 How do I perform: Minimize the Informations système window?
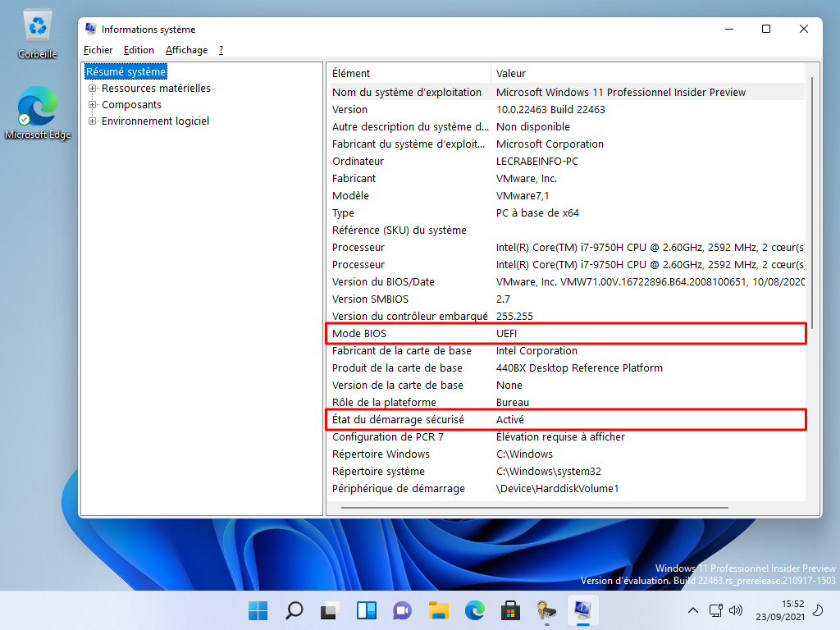pyautogui.click(x=729, y=29)
